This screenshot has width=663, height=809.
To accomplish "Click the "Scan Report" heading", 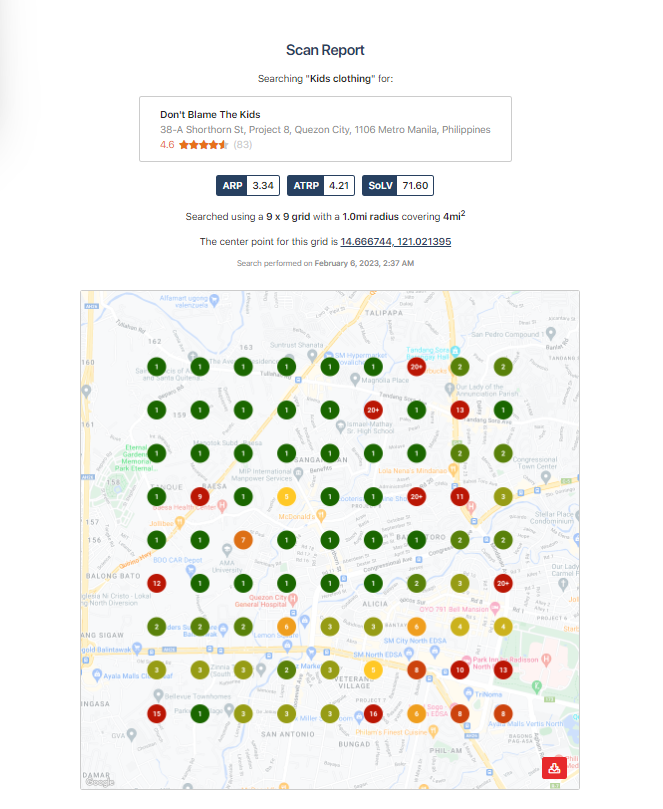I will point(325,50).
